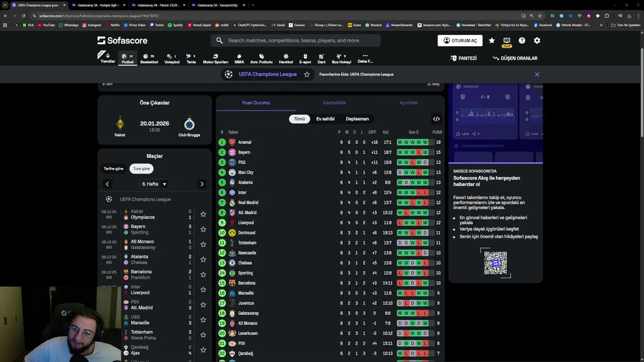
Task: Open favorites star in Sofascore header
Action: 492,41
